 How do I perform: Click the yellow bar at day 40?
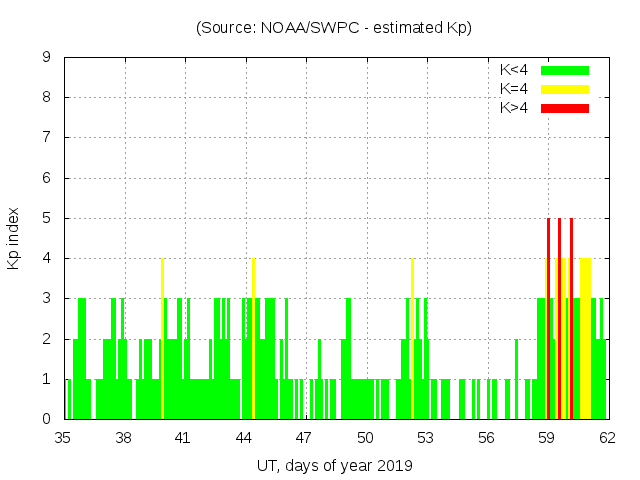coord(162,340)
